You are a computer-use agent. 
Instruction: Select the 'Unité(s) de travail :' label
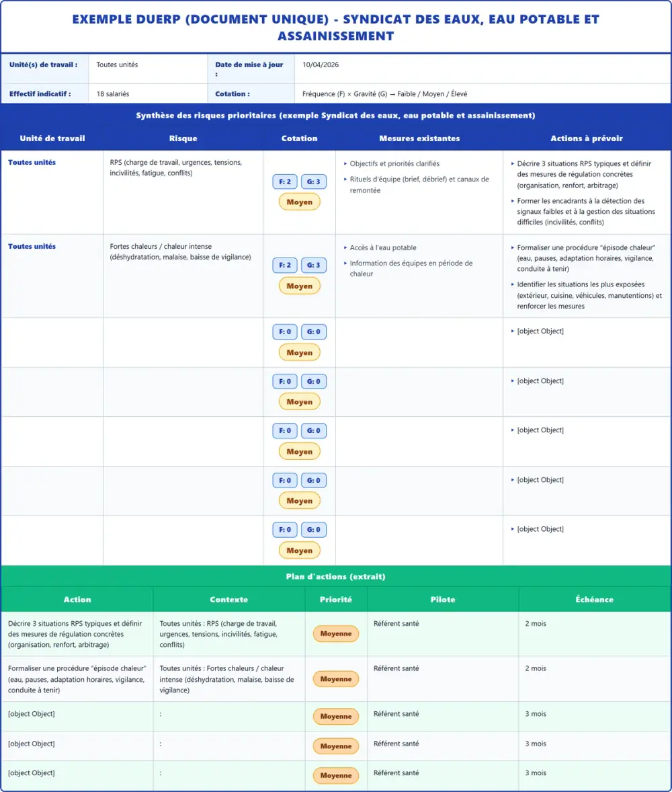pyautogui.click(x=44, y=65)
